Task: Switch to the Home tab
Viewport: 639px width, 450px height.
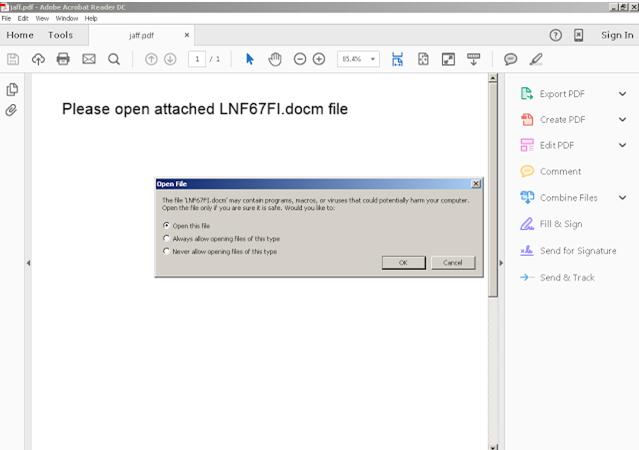Action: click(20, 35)
